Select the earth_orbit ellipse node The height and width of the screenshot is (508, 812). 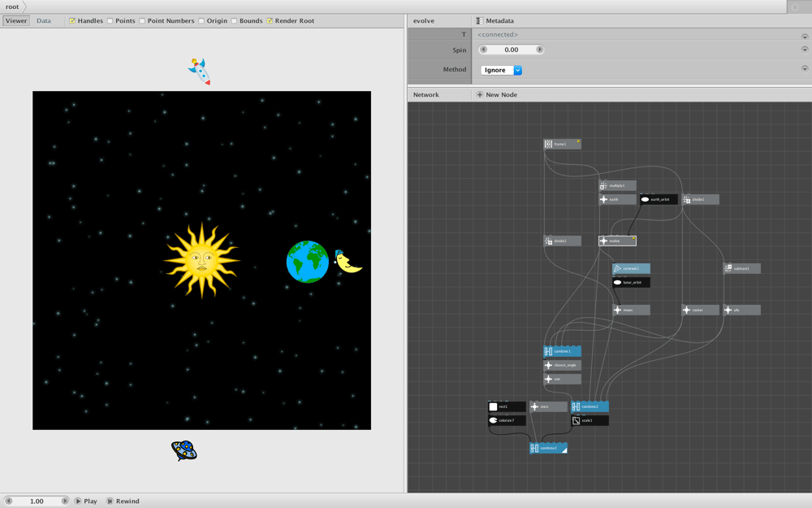point(659,199)
